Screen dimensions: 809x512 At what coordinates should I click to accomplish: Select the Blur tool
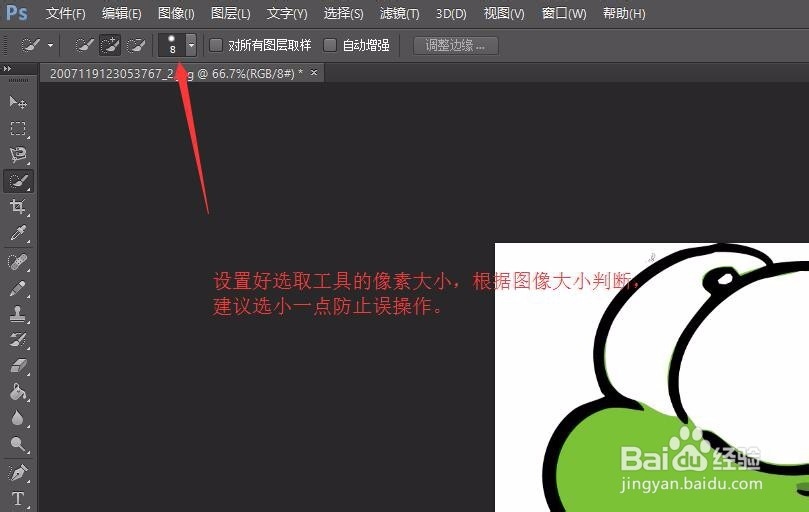point(18,418)
